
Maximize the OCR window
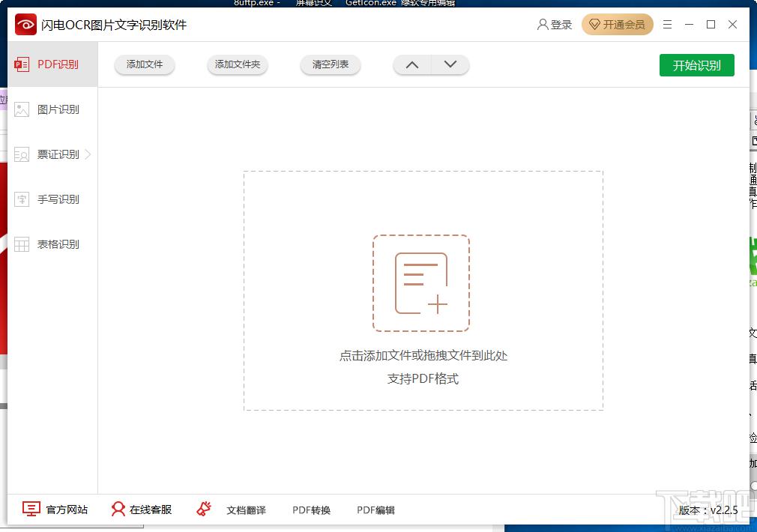(x=711, y=24)
